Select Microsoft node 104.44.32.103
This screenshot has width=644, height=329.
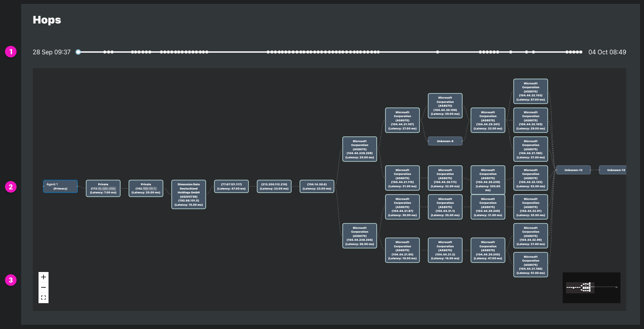(x=531, y=91)
